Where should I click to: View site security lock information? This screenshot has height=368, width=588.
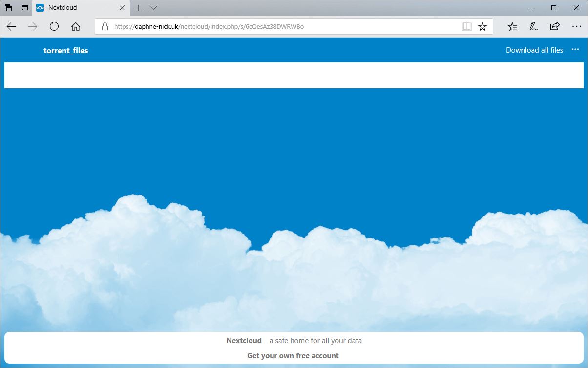105,27
